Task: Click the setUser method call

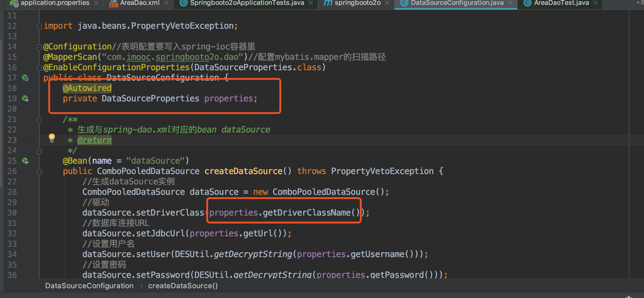Action: tap(153, 254)
